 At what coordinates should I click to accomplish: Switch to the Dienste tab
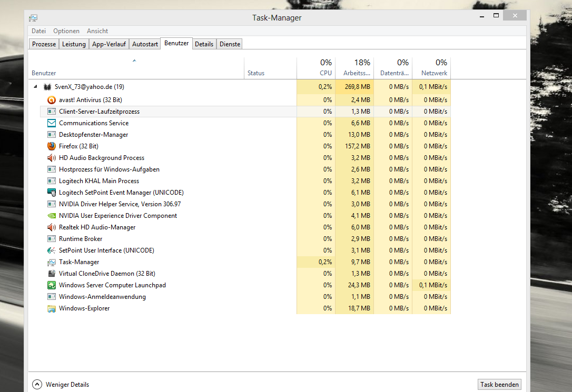tap(230, 44)
